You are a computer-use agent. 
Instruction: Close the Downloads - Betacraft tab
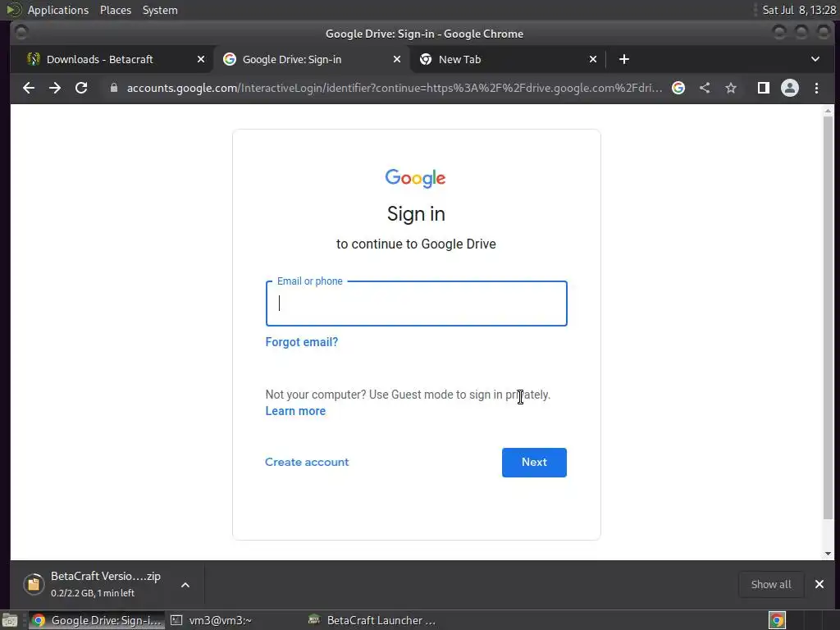(201, 59)
